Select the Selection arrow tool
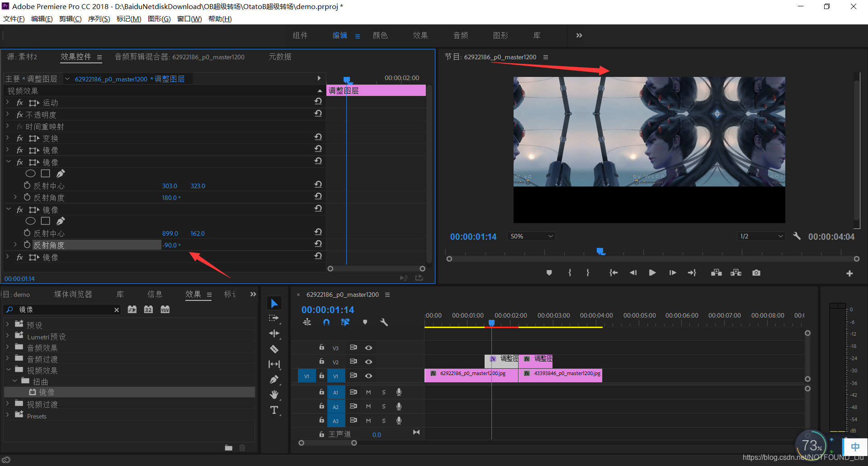The image size is (868, 466). tap(274, 303)
